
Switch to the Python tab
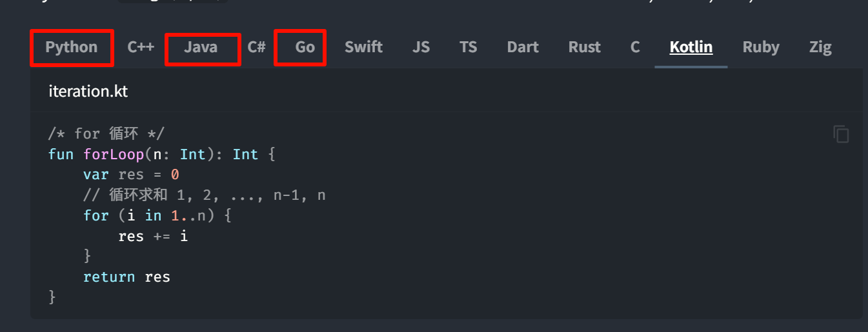click(72, 47)
